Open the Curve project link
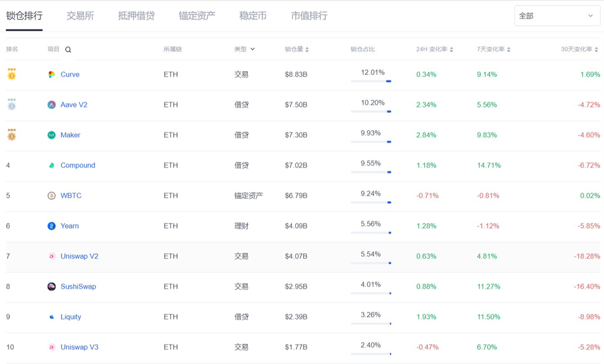This screenshot has width=604, height=364. coord(70,75)
